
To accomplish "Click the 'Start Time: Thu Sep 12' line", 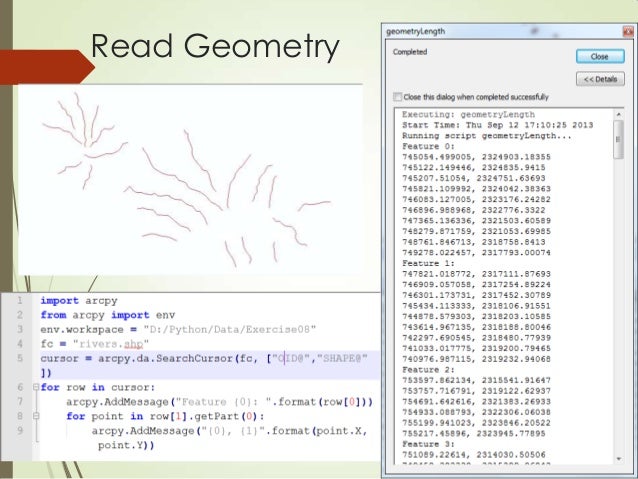I will pos(497,125).
